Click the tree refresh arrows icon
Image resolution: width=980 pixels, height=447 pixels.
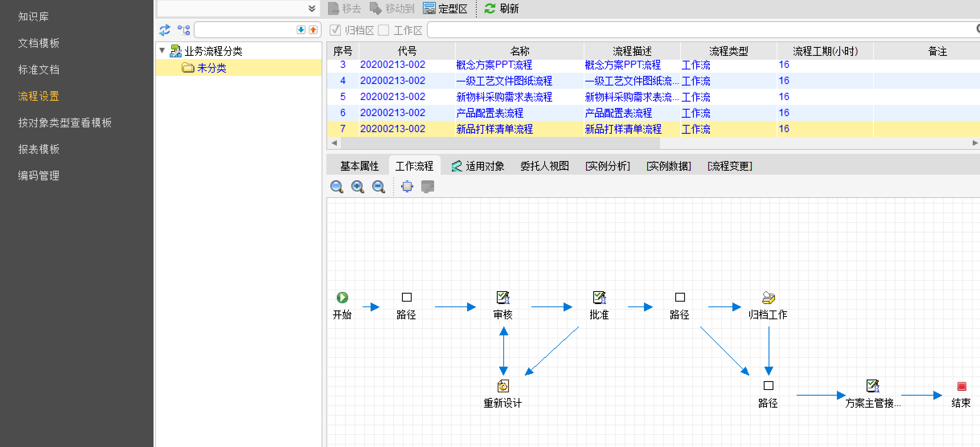tap(165, 30)
